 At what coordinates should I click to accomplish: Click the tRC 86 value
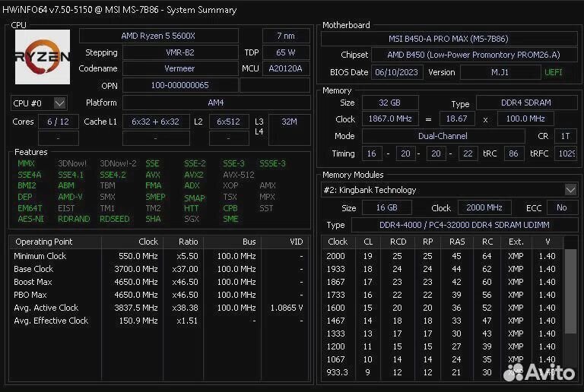coord(513,153)
